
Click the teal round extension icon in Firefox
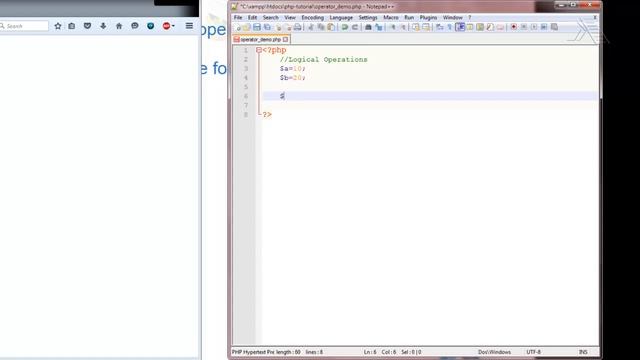coord(151,26)
